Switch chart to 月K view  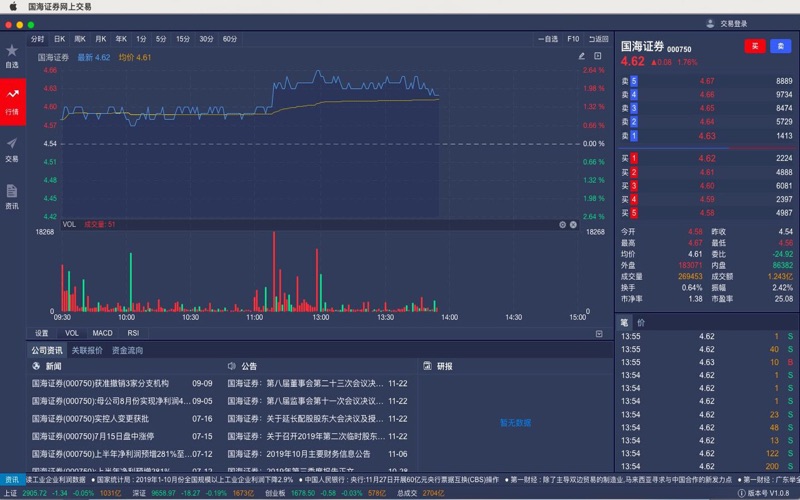coord(101,39)
